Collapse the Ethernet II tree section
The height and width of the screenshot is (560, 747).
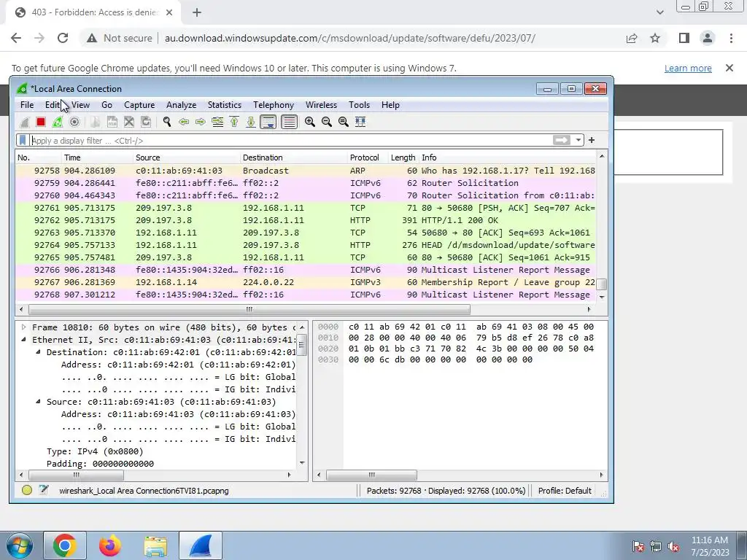click(x=23, y=340)
